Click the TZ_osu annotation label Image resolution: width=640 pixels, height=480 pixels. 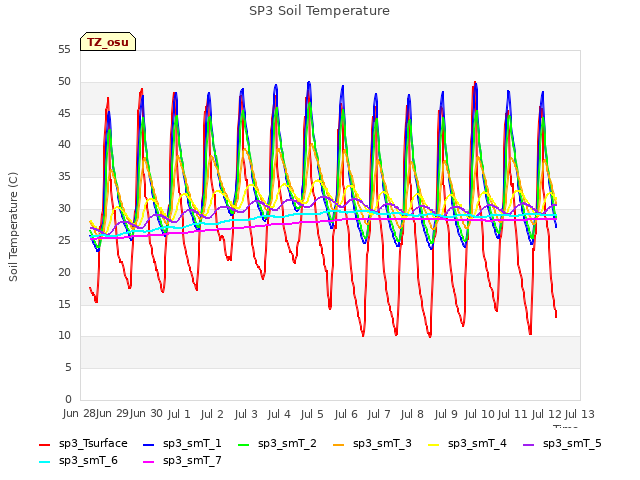click(x=108, y=42)
